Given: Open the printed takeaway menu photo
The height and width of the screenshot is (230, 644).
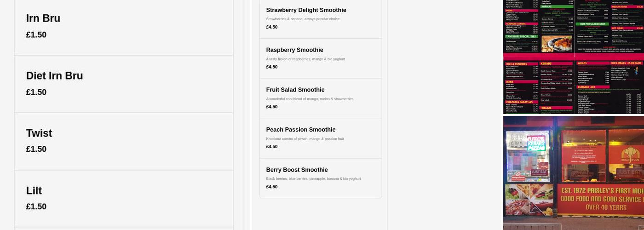Looking at the screenshot, I should point(573,57).
